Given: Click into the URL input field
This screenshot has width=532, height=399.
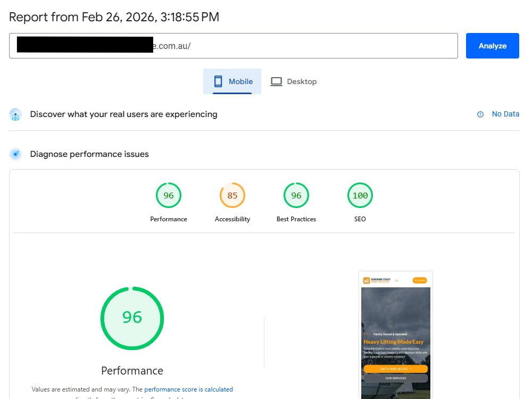Looking at the screenshot, I should 234,46.
